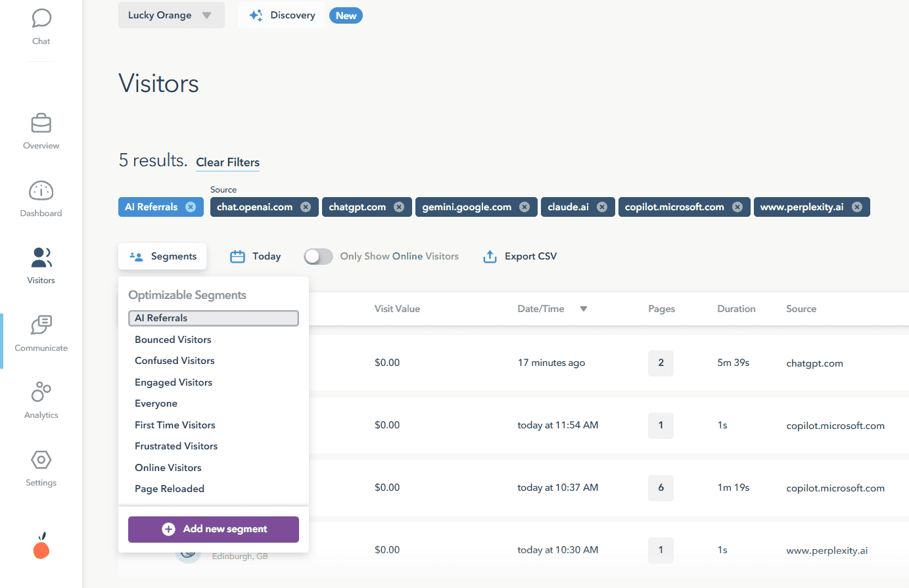Click pages count 1 for perplexity.ai visit

661,550
